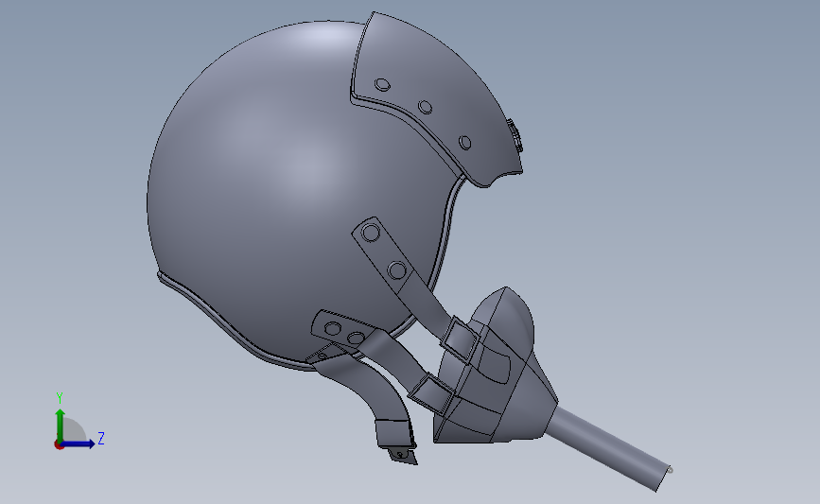
Task: Select the upper mask strap's second rivet
Action: (397, 270)
